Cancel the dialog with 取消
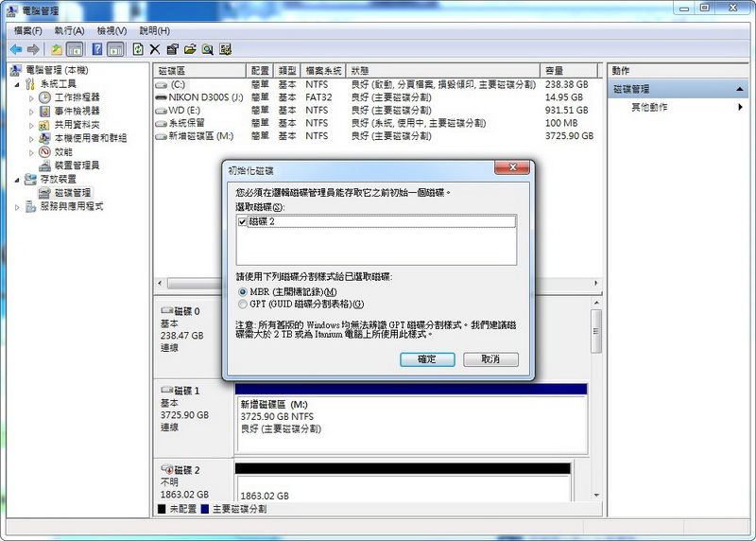756x541 pixels. click(x=490, y=359)
